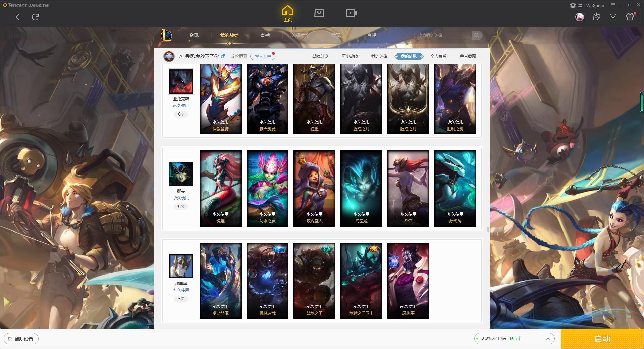Open the 霸天剑魔 skin thumbnail
Screen dimensions: 644x349
pyautogui.click(x=267, y=99)
